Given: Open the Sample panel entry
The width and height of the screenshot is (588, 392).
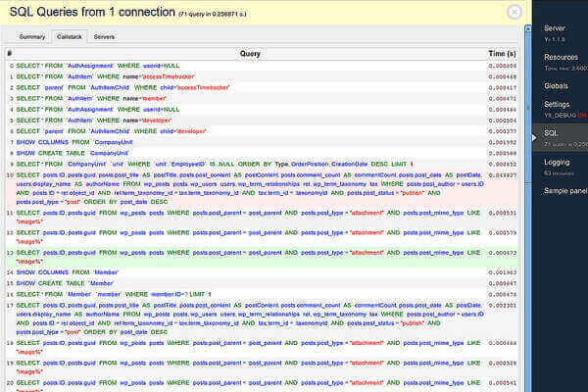Looking at the screenshot, I should 563,190.
